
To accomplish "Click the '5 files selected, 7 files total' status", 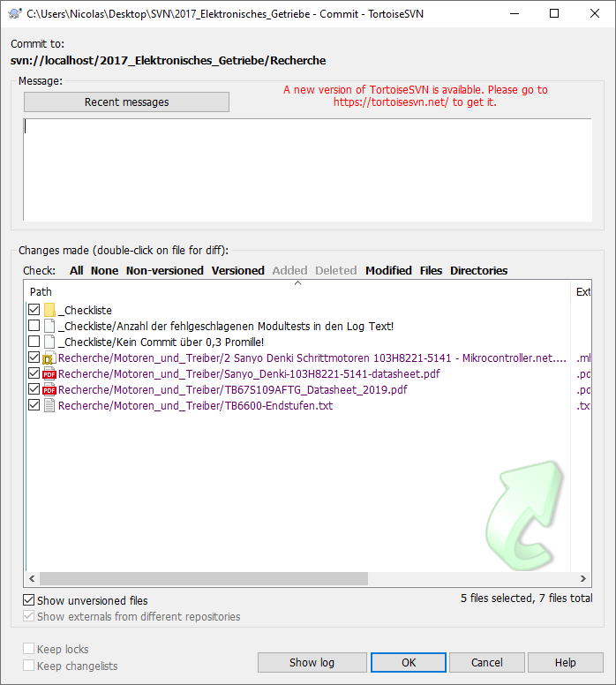I will point(527,598).
